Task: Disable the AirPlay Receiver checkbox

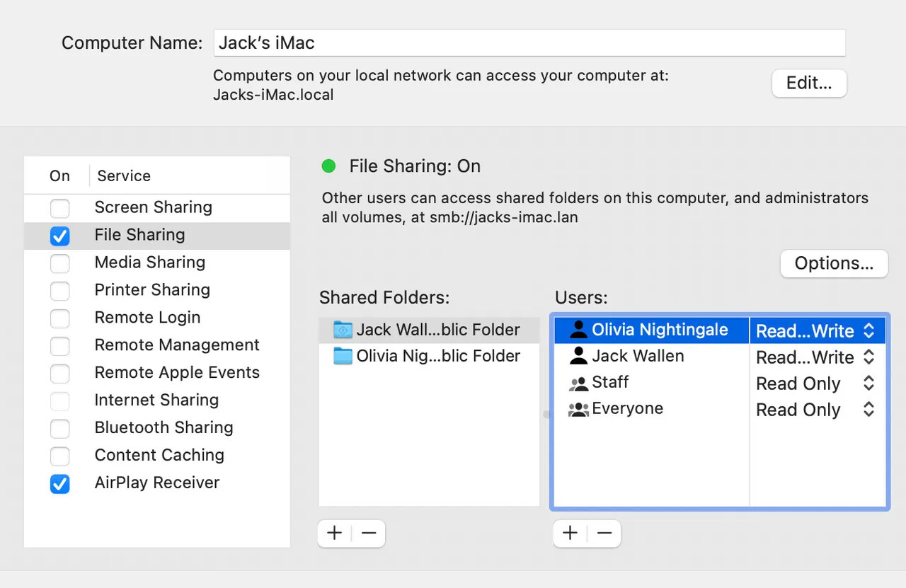Action: tap(60, 484)
